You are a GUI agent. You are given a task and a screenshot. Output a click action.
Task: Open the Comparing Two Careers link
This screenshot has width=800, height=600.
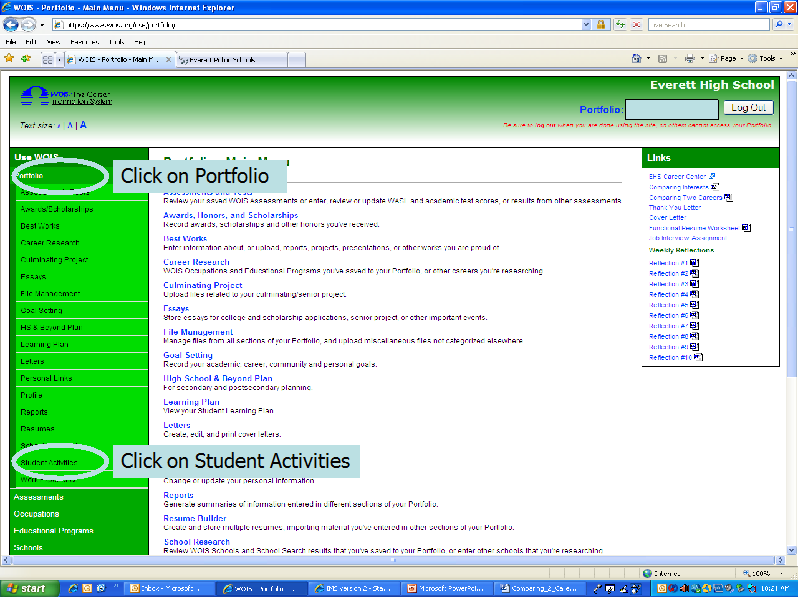click(685, 197)
